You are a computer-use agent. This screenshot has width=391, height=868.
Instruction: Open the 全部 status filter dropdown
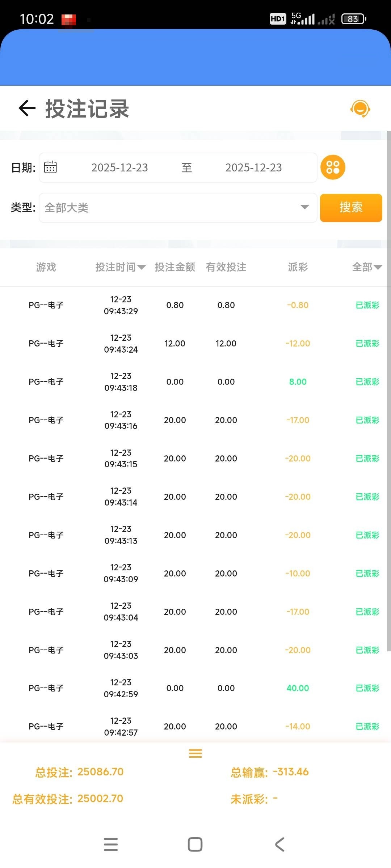point(367,267)
